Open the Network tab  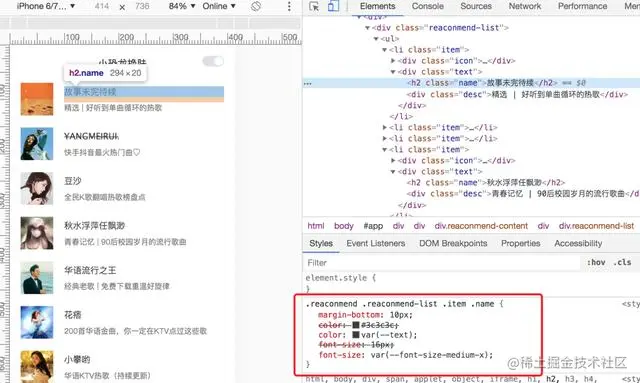(x=524, y=6)
